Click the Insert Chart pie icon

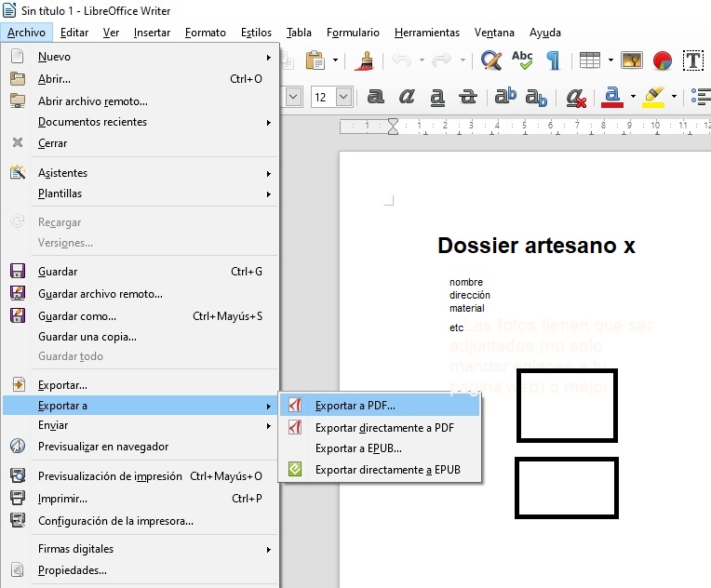point(662,60)
